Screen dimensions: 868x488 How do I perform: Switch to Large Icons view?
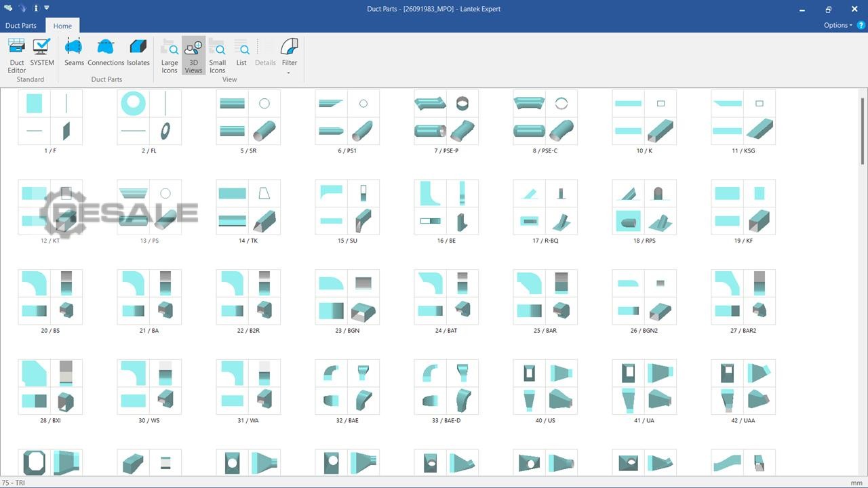click(170, 55)
